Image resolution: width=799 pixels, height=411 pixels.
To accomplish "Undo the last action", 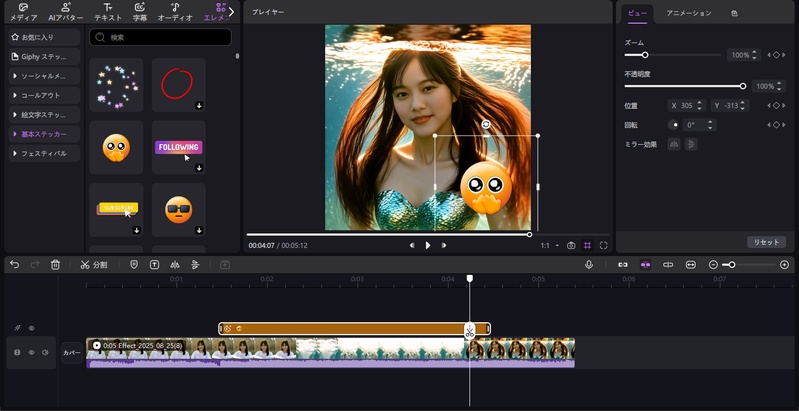I will click(x=15, y=265).
